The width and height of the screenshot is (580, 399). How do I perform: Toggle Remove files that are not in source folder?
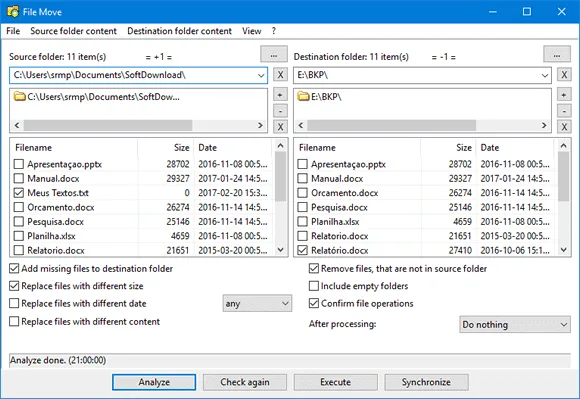(314, 268)
